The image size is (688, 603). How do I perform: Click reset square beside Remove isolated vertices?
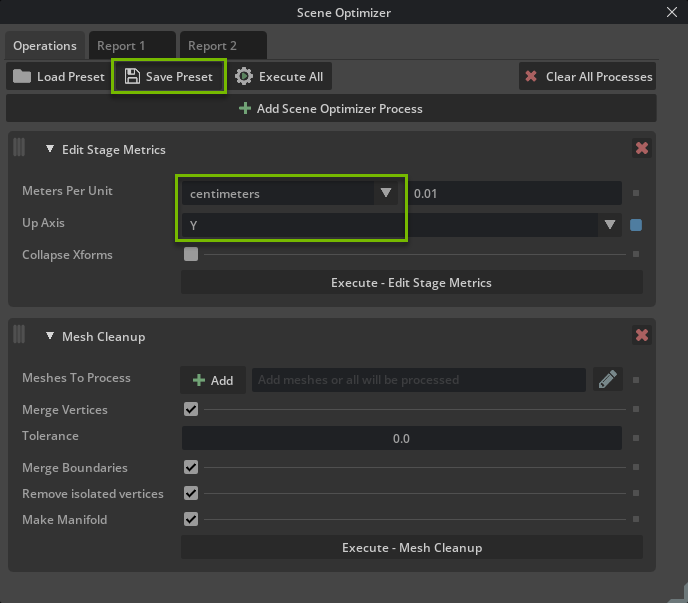(636, 493)
